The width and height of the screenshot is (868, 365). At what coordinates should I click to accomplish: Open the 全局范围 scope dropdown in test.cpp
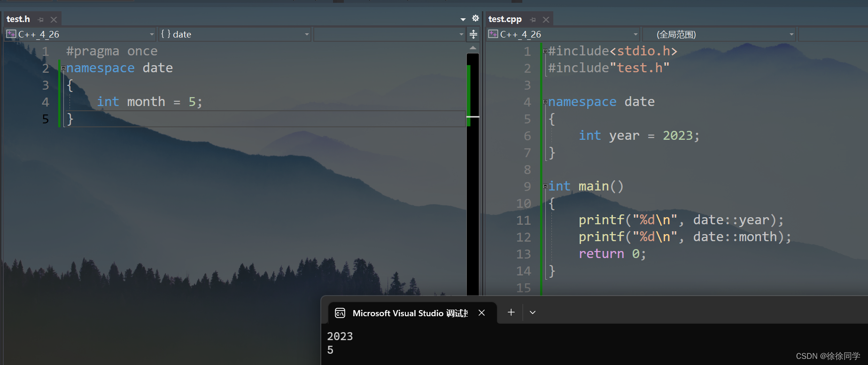(719, 34)
